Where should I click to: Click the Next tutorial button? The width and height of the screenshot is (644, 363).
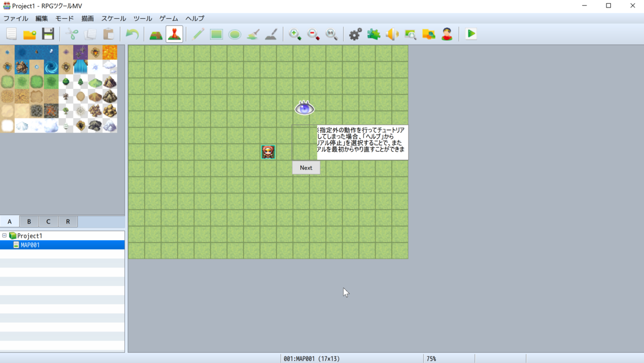coord(306,168)
